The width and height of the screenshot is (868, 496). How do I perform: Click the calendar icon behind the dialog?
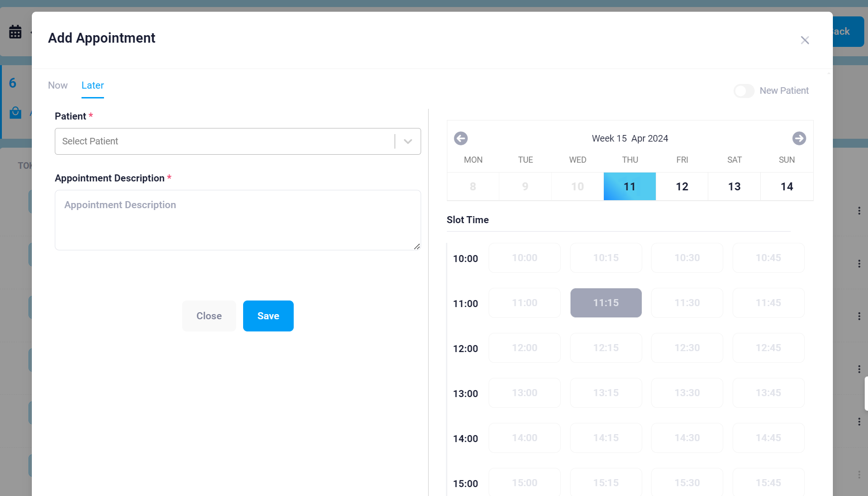pos(15,32)
